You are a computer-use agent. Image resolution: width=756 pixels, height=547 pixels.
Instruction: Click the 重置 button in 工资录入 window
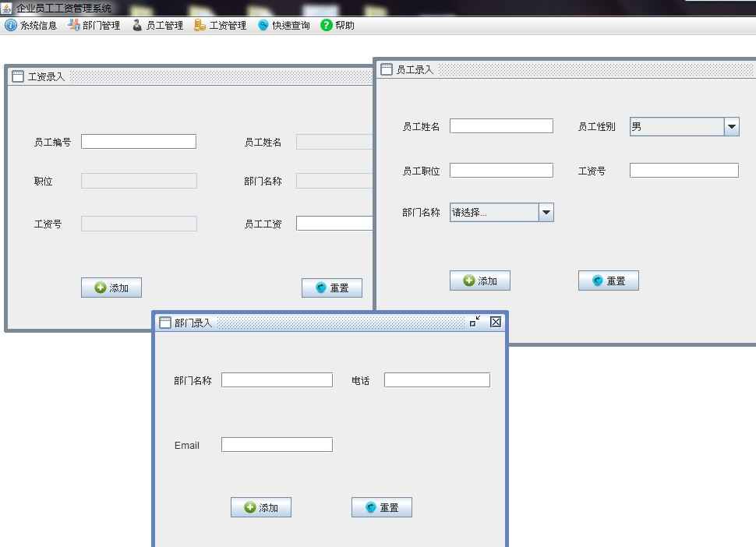tap(332, 288)
